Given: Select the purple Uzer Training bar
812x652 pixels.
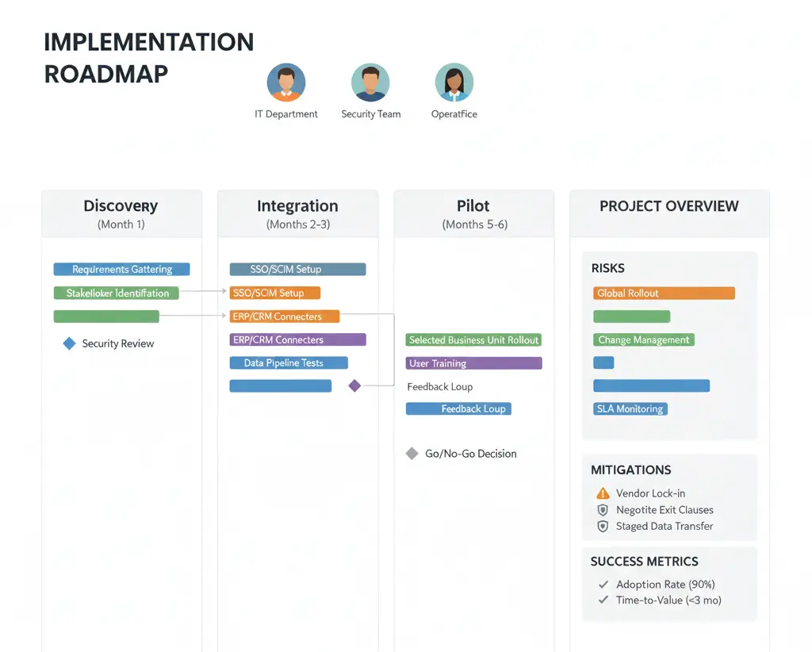Looking at the screenshot, I should (473, 363).
